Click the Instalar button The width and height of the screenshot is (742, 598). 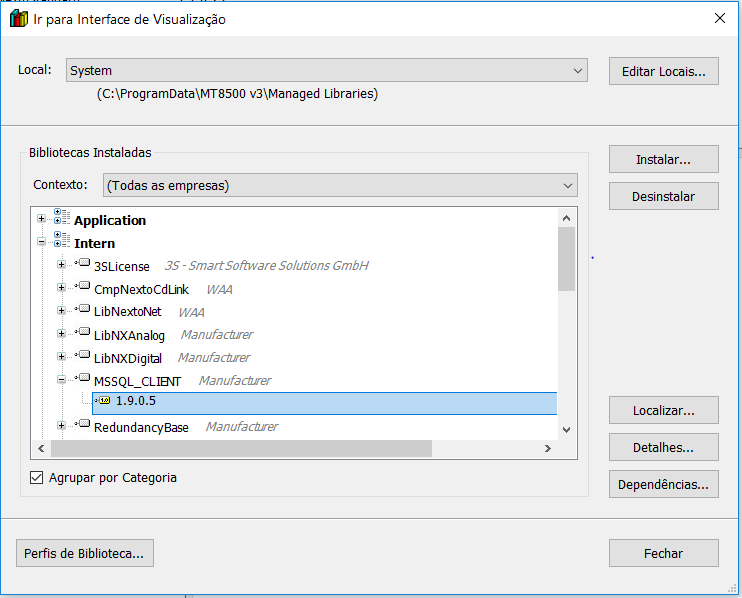click(663, 159)
